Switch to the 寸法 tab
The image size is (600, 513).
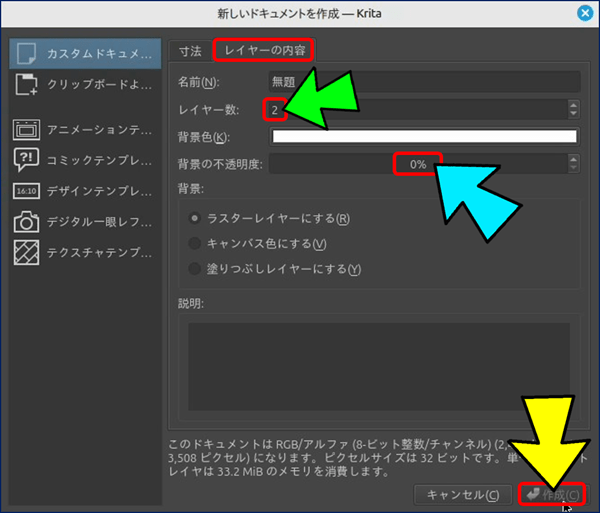(x=190, y=49)
